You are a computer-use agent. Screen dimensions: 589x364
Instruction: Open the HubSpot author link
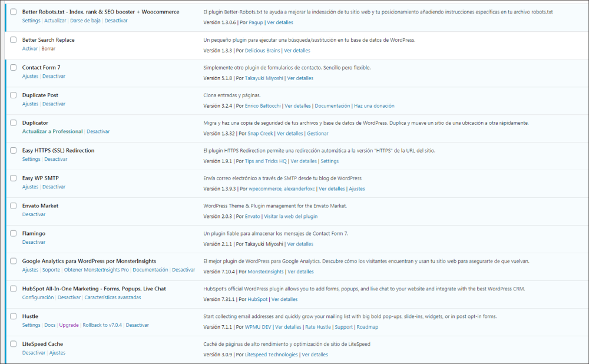pos(257,299)
